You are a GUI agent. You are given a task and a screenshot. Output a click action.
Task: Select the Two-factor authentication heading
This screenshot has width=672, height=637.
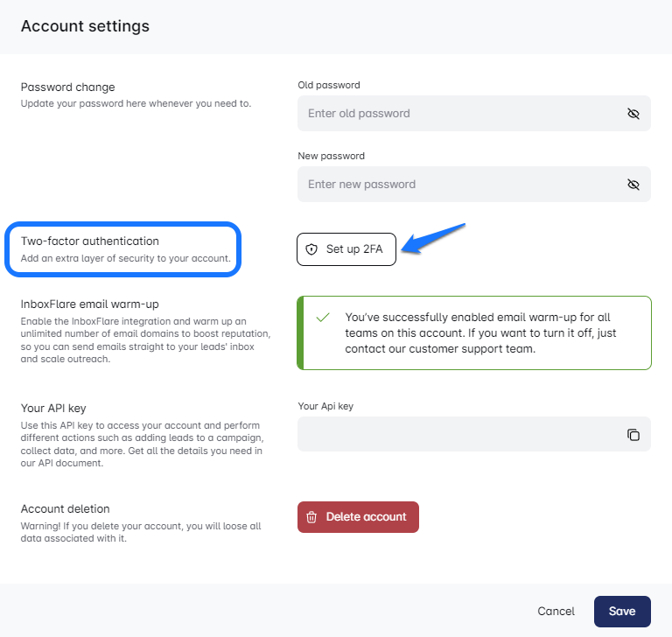[x=90, y=241]
